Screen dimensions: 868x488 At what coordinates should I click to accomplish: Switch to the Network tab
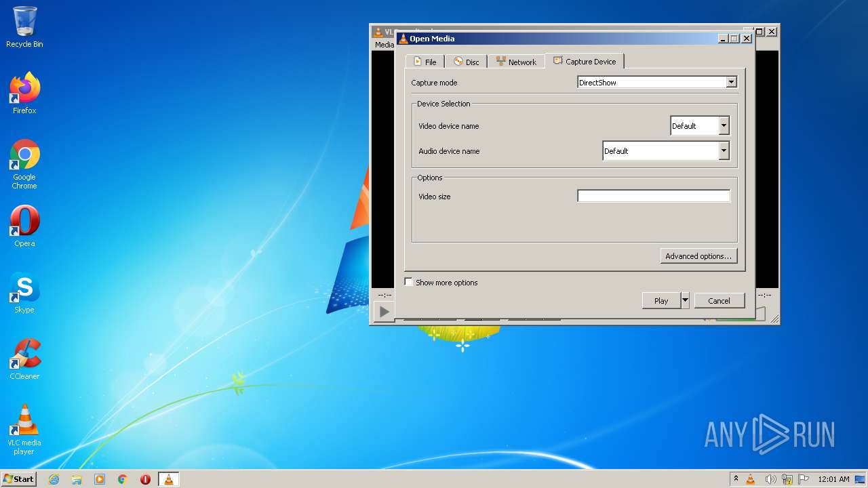coord(516,62)
